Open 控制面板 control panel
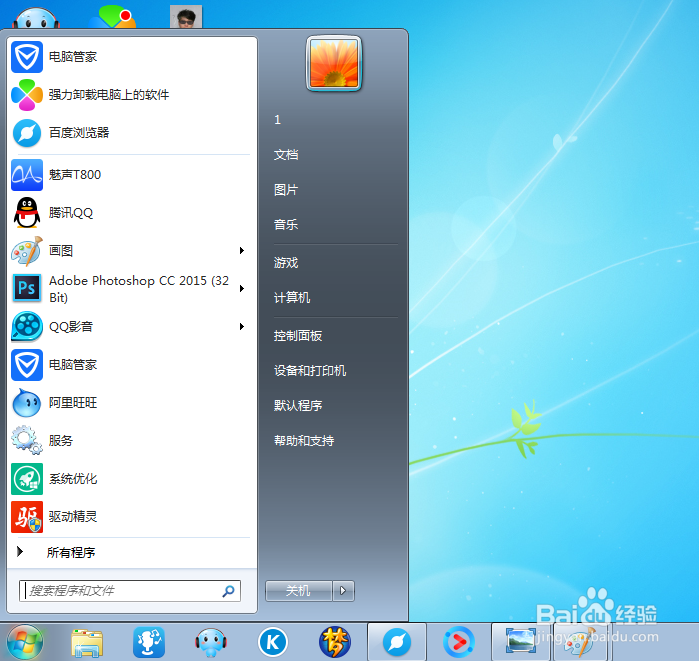Viewport: 699px width, 661px height. (298, 336)
